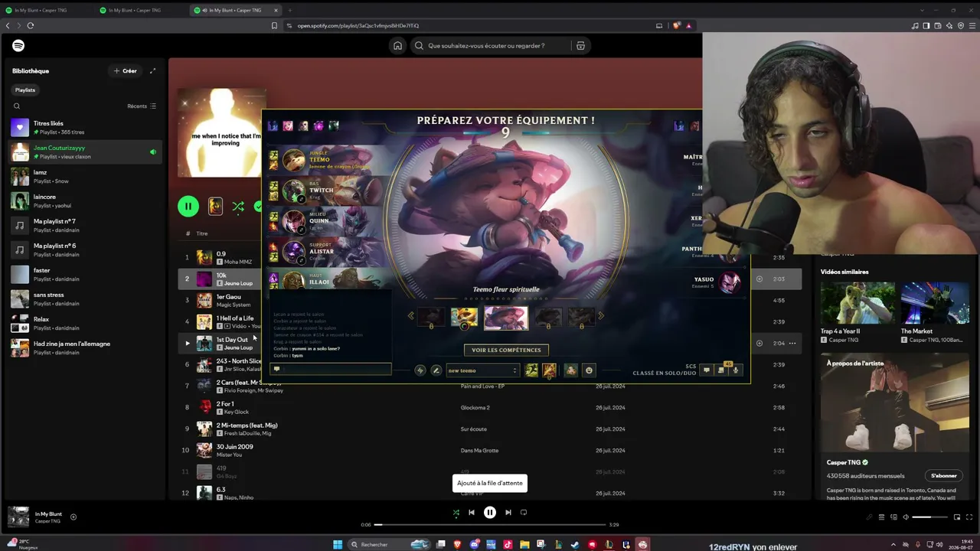980x551 pixels.
Task: Open the album link Pain and Love - EP
Action: pos(482,386)
